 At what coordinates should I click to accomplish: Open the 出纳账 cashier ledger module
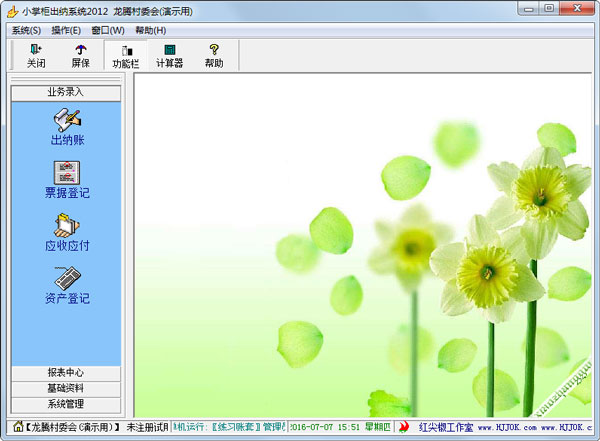[x=67, y=127]
